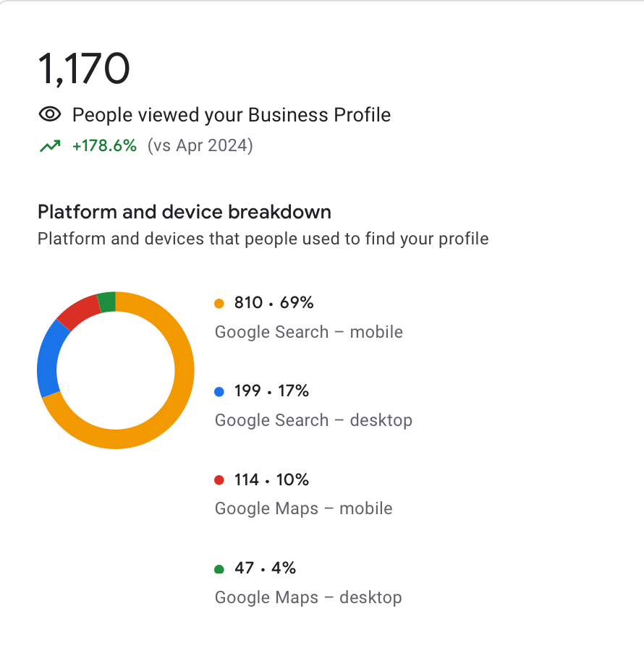Viewport: 644px width, 661px height.
Task: Click People viewed your Business Profile text
Action: 231,115
